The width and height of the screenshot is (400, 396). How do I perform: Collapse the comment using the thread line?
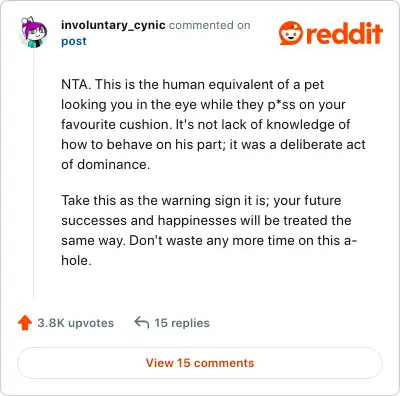pos(33,173)
